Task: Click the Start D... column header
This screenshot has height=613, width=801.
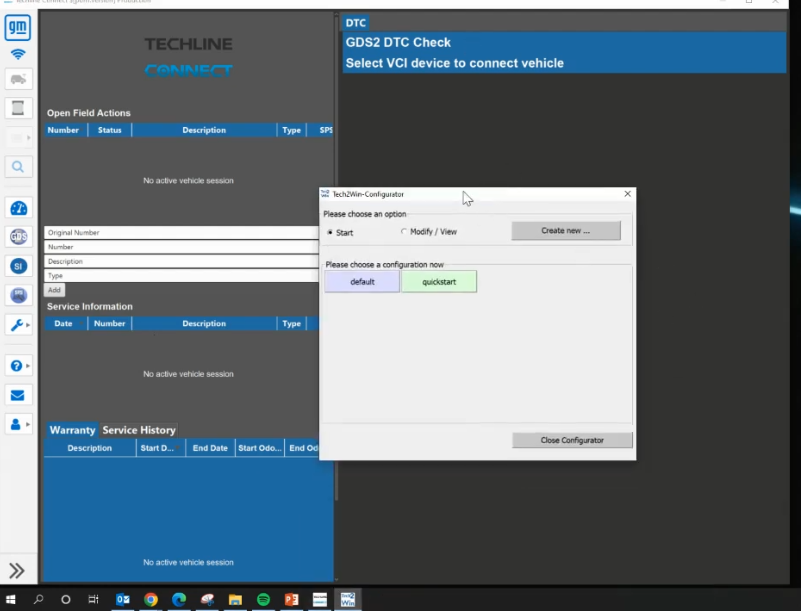Action: pyautogui.click(x=160, y=448)
